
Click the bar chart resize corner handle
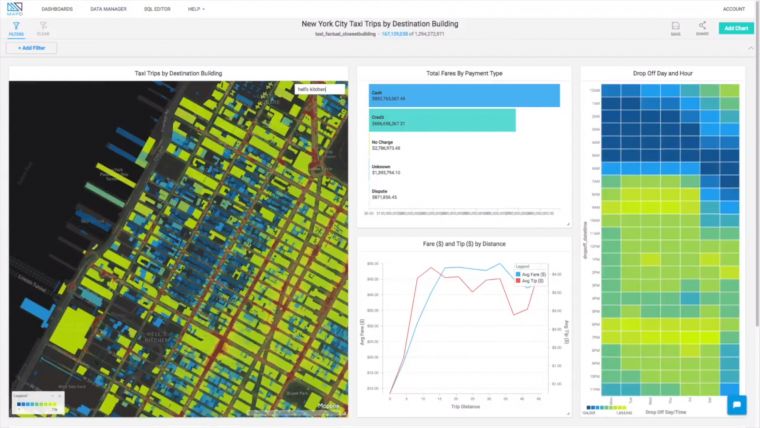pyautogui.click(x=568, y=224)
